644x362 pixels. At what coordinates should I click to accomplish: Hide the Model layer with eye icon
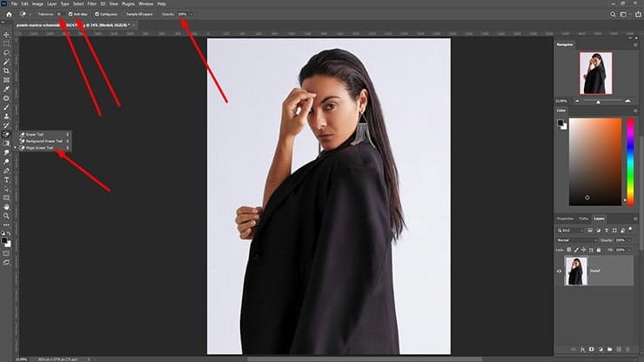559,271
